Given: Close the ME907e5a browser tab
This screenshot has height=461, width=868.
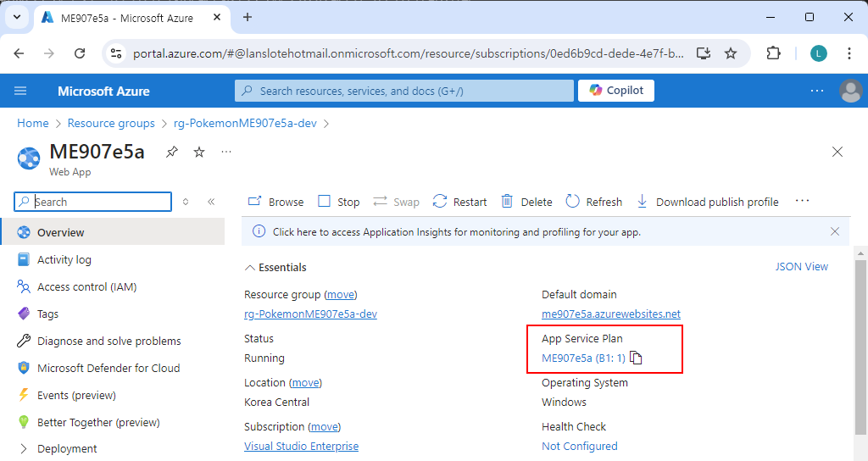Looking at the screenshot, I should tap(217, 17).
